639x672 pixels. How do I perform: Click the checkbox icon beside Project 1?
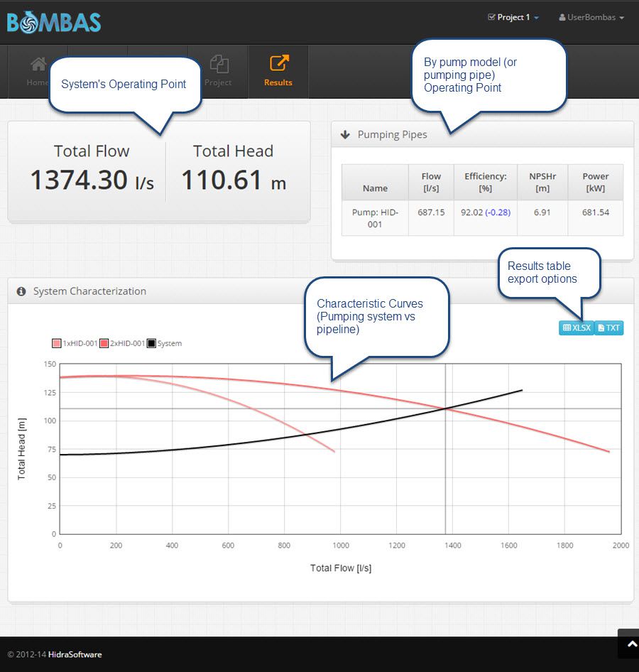coord(491,18)
